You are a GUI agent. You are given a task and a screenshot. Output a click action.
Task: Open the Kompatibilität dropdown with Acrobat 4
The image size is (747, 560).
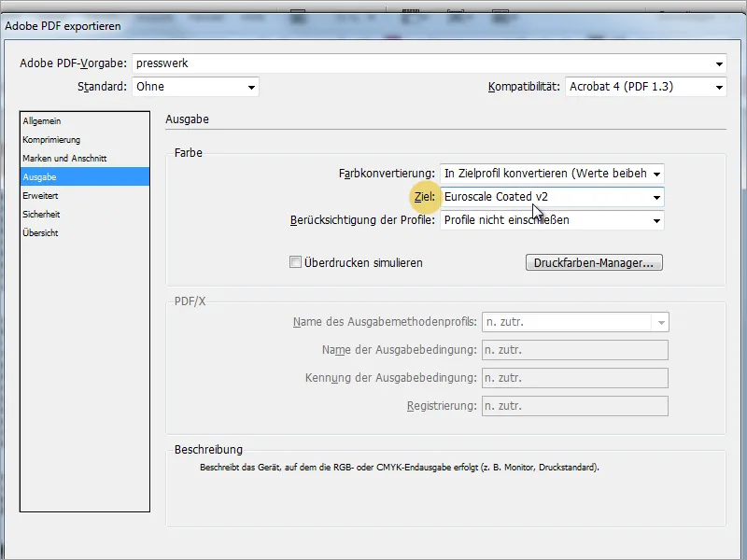pos(645,87)
